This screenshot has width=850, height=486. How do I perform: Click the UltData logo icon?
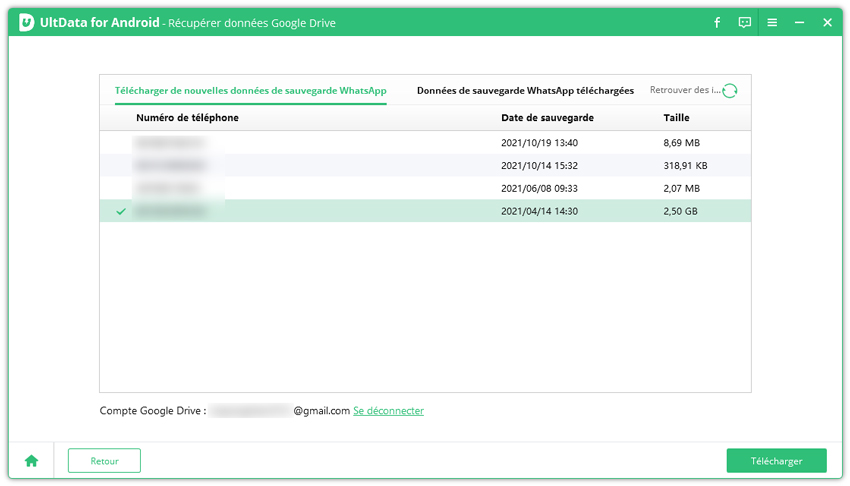[27, 23]
